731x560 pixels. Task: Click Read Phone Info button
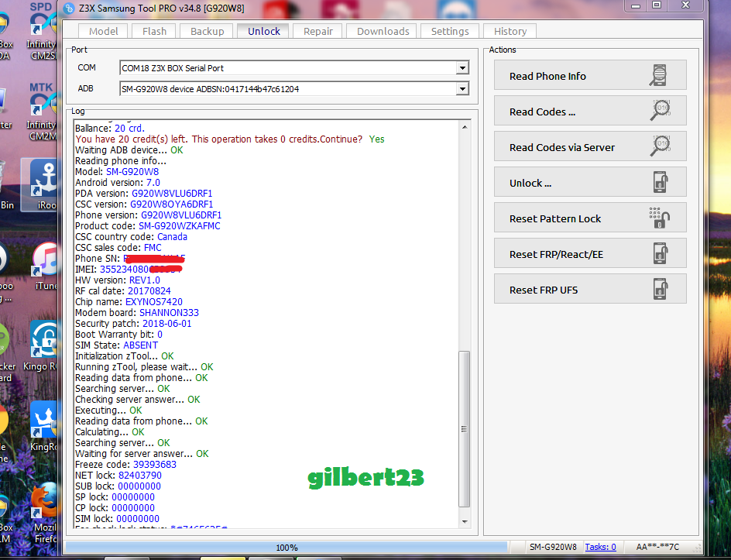(x=590, y=75)
